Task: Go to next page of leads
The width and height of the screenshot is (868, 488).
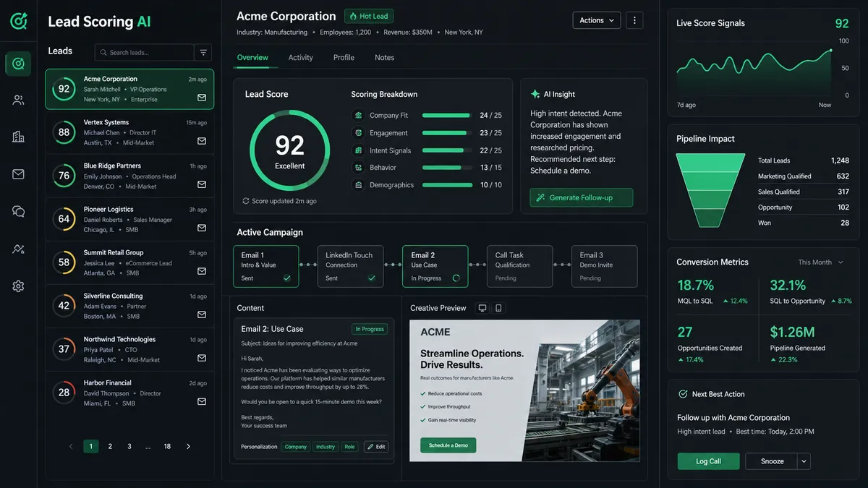Action: [x=188, y=447]
